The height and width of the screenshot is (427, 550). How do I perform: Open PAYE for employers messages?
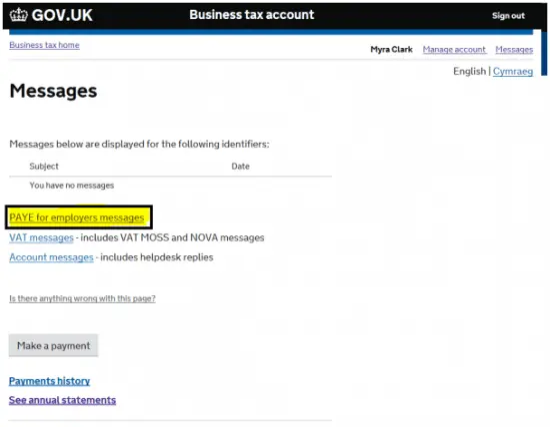coord(77,218)
